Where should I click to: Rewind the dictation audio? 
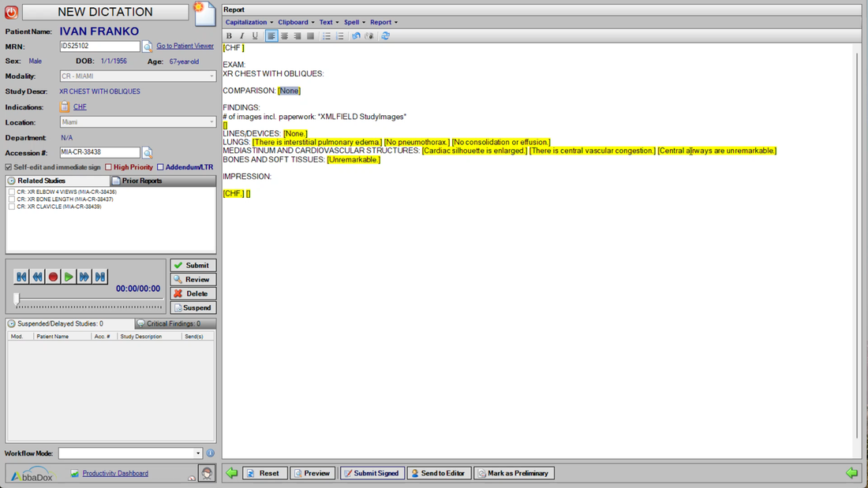click(37, 277)
